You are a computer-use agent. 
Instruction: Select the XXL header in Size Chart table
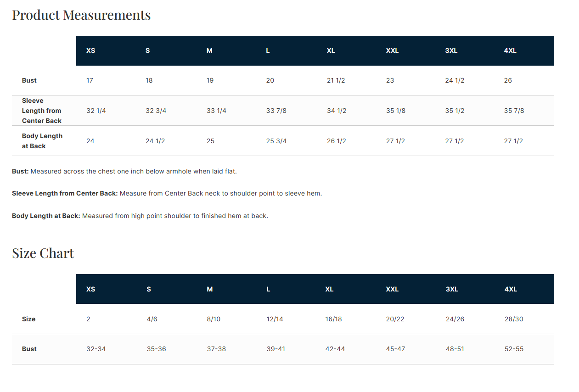tap(392, 289)
